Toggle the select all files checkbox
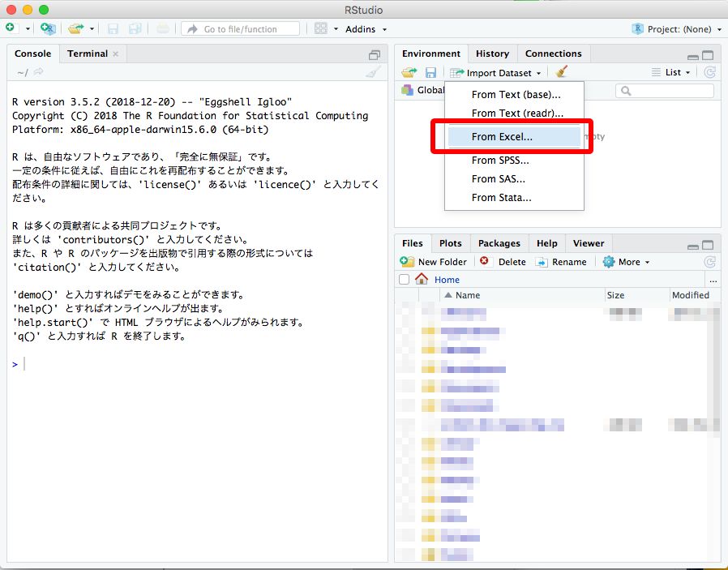This screenshot has width=728, height=570. (404, 280)
